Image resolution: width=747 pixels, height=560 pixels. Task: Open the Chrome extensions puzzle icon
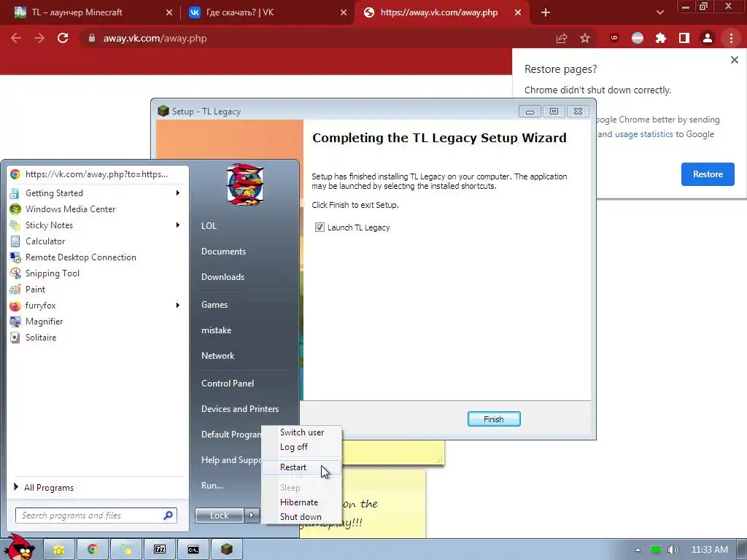click(661, 38)
